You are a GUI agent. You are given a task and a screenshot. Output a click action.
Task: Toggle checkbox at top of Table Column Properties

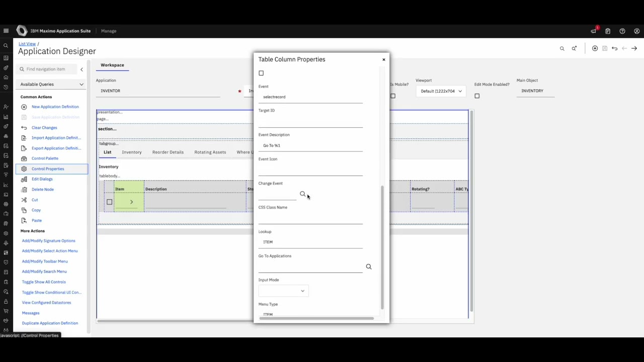(261, 73)
